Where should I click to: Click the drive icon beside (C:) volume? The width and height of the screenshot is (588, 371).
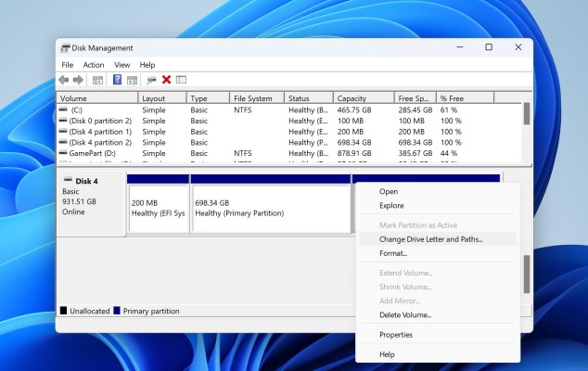pyautogui.click(x=63, y=109)
